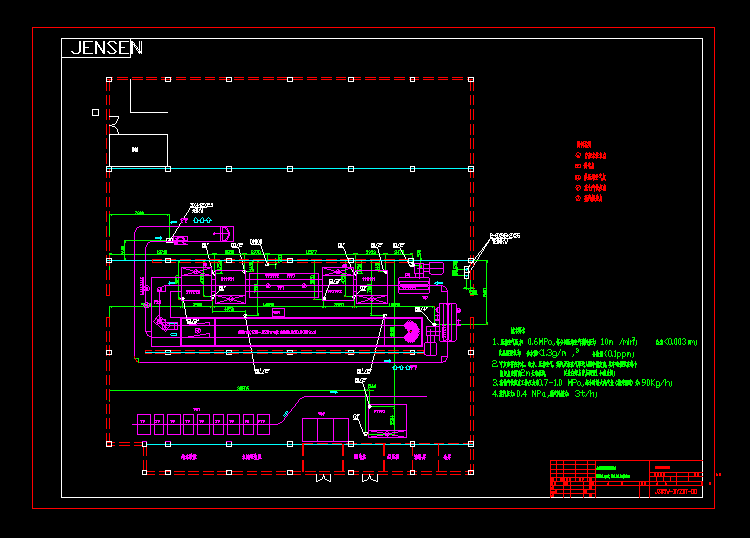Screen dimensions: 750x538
Task: Click the JENSEN logo text
Action: pyautogui.click(x=106, y=48)
